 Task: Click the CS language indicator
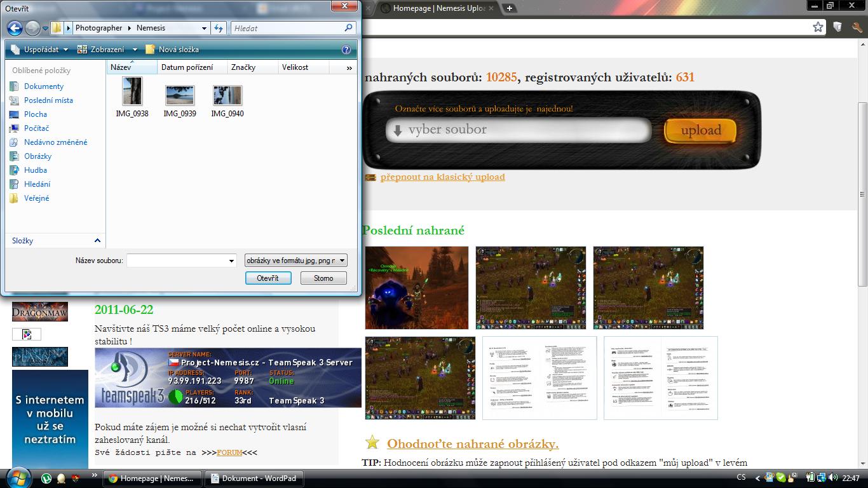[x=742, y=478]
